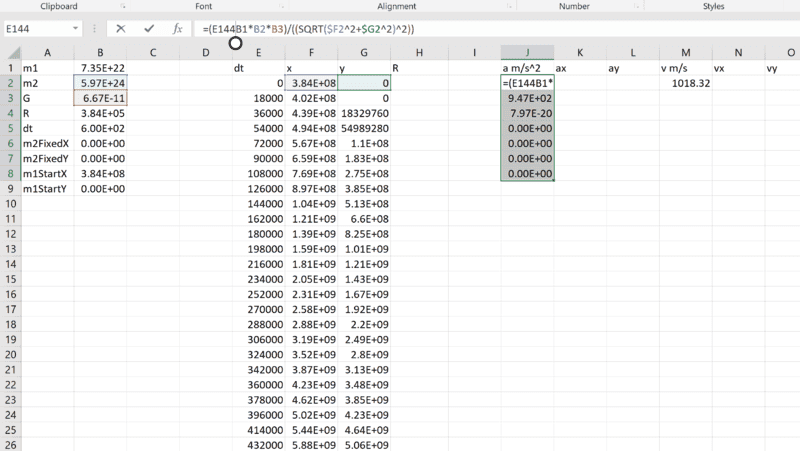This screenshot has width=800, height=451.
Task: Select column B header
Action: (x=100, y=52)
